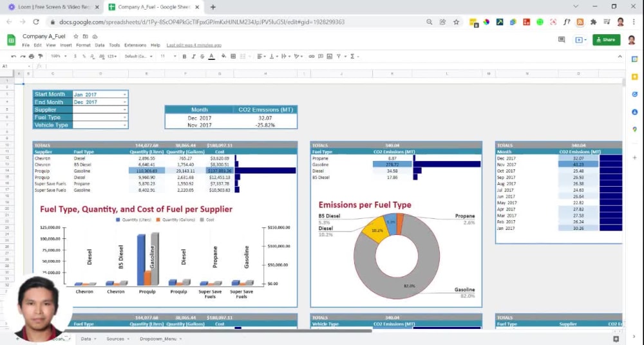Click the green Share button

click(606, 40)
